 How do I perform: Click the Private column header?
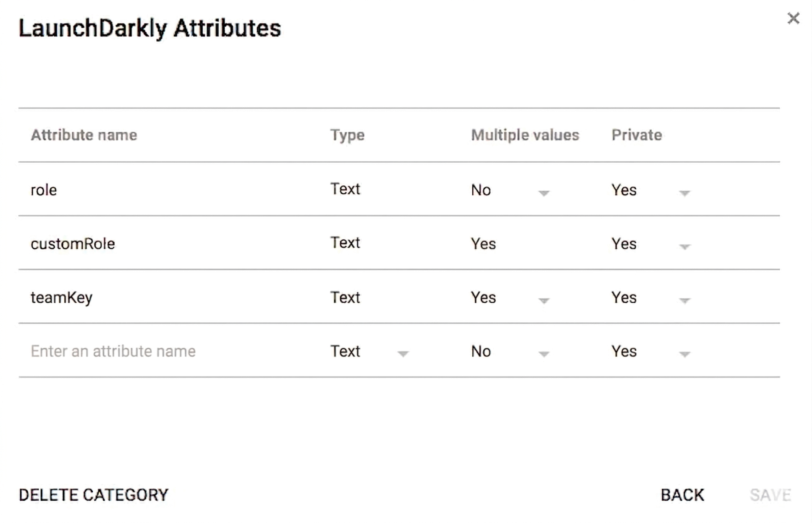click(x=637, y=135)
